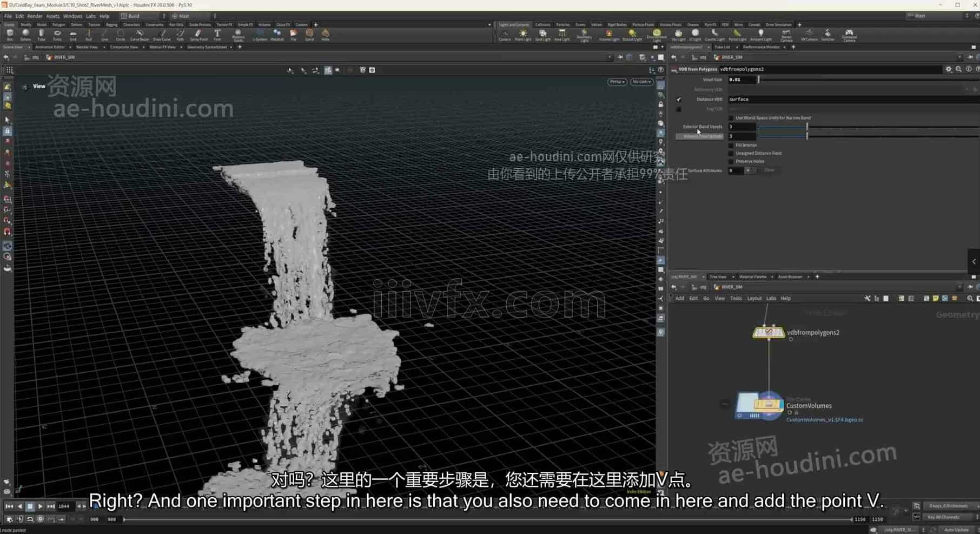Click the Clear surface attributes button
Screen dimensions: 980x534
point(769,170)
